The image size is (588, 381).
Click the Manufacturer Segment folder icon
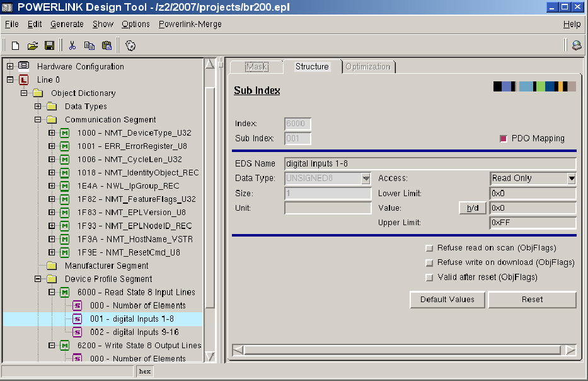(x=52, y=266)
